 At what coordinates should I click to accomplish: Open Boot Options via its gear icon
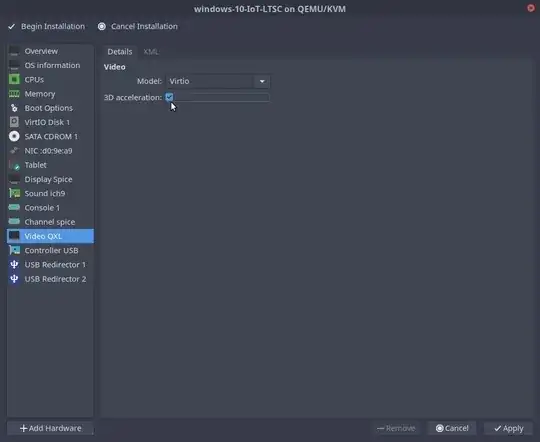tap(14, 108)
